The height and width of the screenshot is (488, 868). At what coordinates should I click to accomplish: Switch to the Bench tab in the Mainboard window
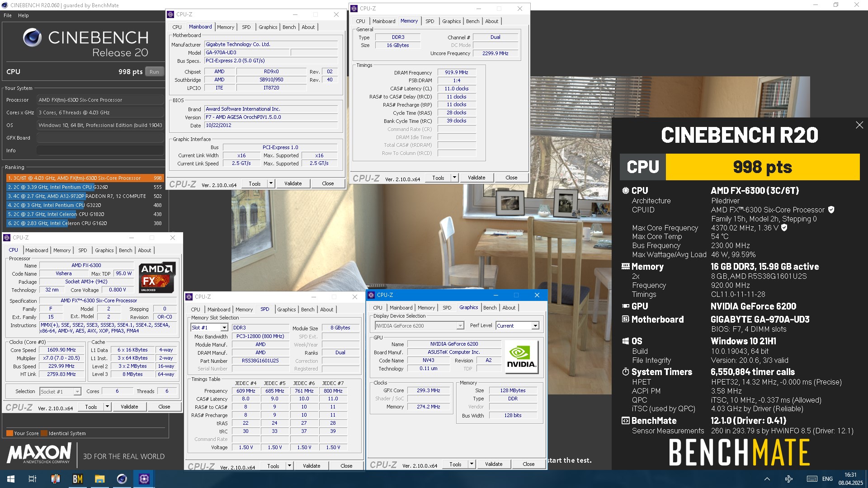click(x=289, y=27)
